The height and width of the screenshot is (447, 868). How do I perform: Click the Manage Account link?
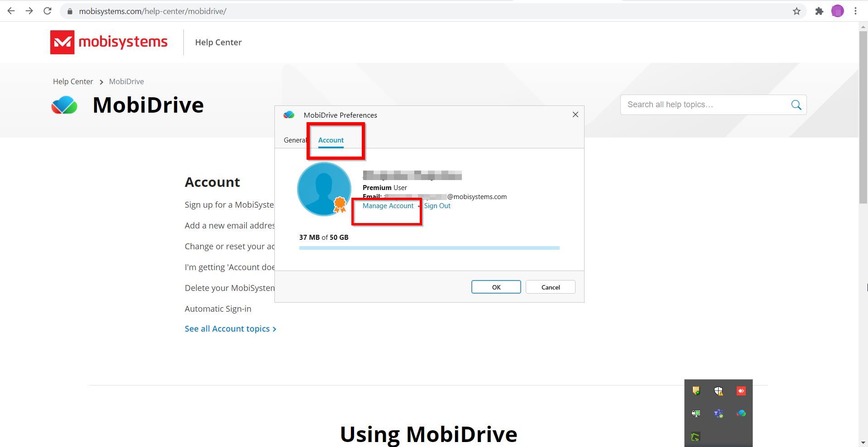388,206
